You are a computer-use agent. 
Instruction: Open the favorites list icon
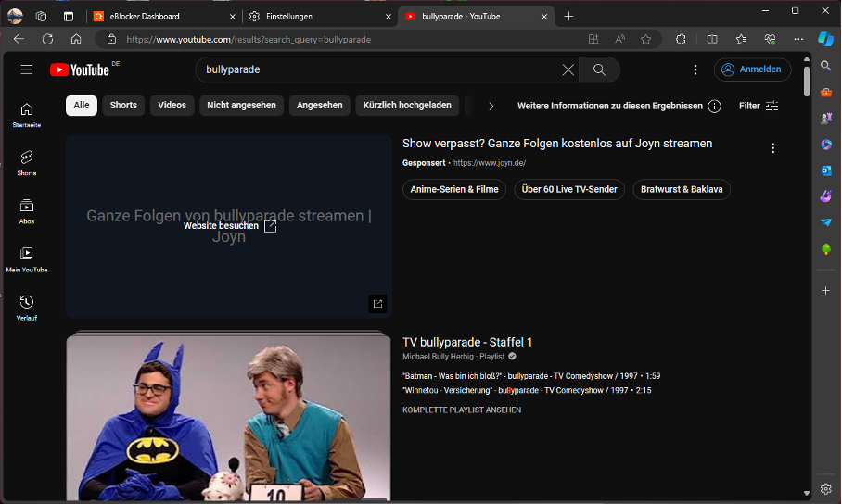click(741, 39)
